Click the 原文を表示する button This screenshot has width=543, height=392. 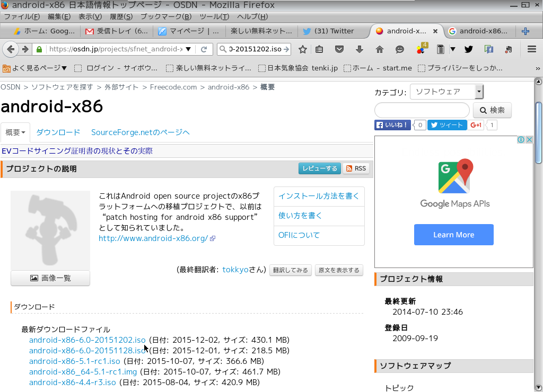339,270
